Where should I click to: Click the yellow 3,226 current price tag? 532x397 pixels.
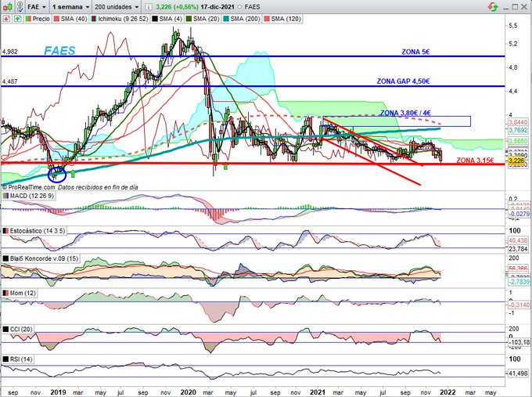[x=518, y=162]
